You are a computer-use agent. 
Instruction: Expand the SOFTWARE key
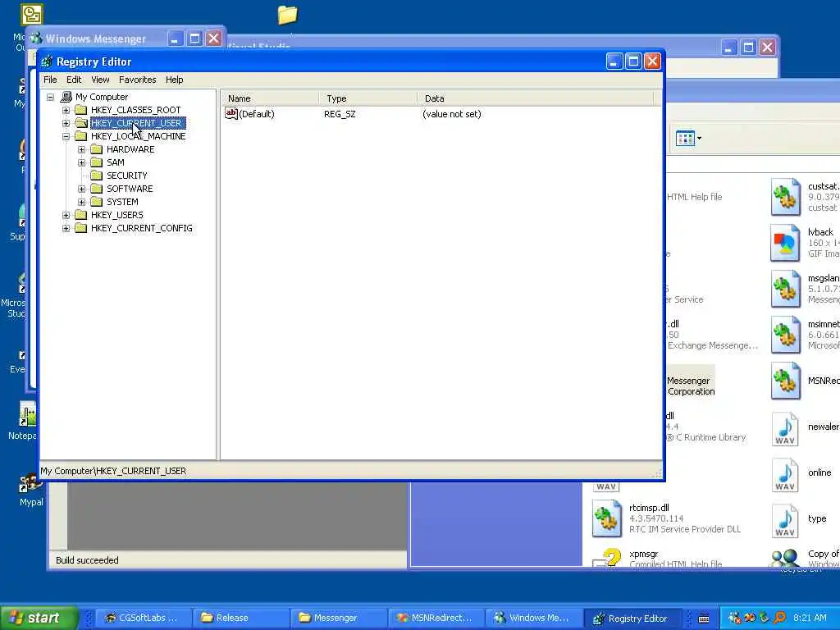(x=81, y=189)
